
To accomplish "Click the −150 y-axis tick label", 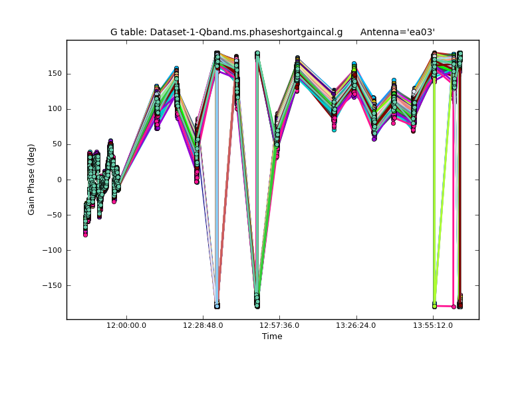I will pyautogui.click(x=52, y=286).
